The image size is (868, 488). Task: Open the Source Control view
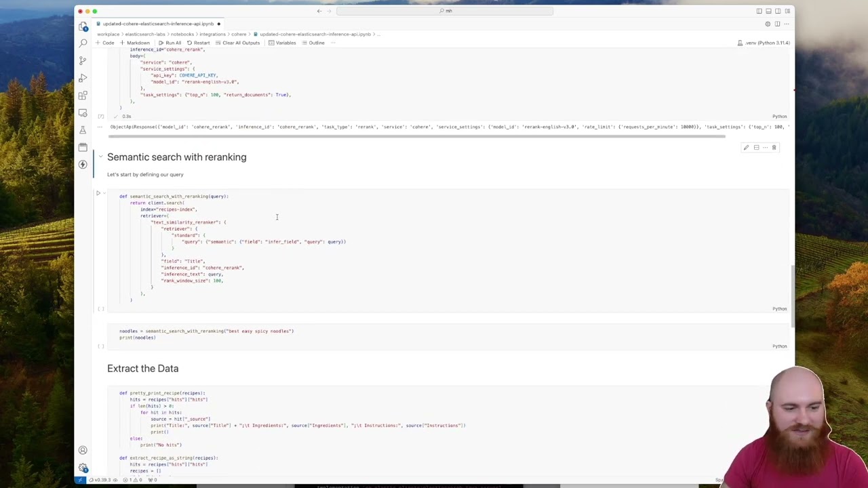[x=83, y=61]
